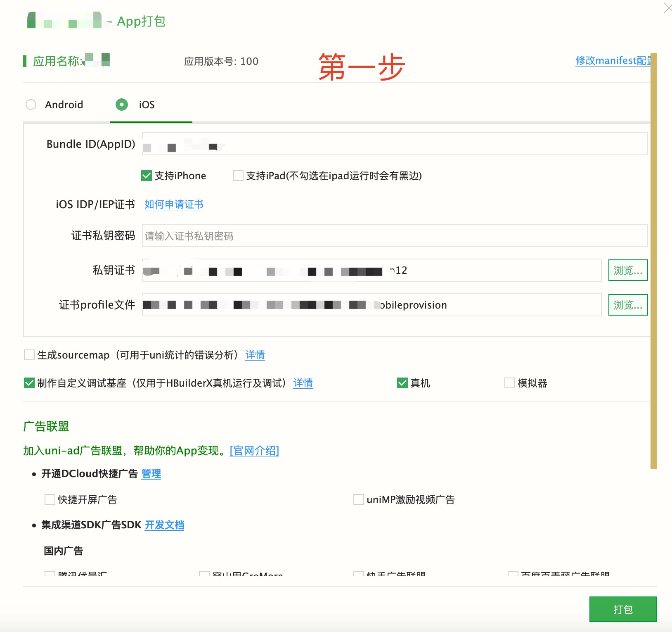Image resolution: width=672 pixels, height=632 pixels.
Task: Browse for the 私钥证书 file
Action: pyautogui.click(x=627, y=271)
